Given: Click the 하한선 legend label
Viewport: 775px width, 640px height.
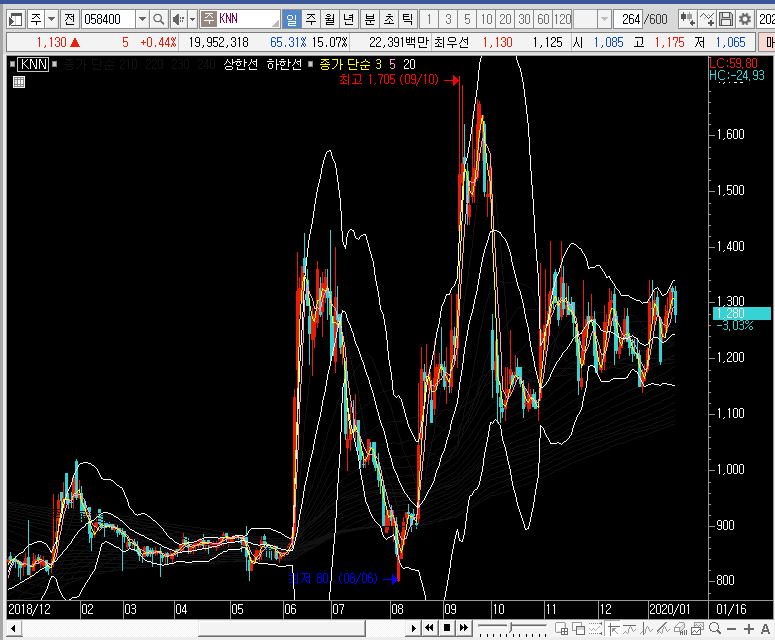Looking at the screenshot, I should pos(284,64).
